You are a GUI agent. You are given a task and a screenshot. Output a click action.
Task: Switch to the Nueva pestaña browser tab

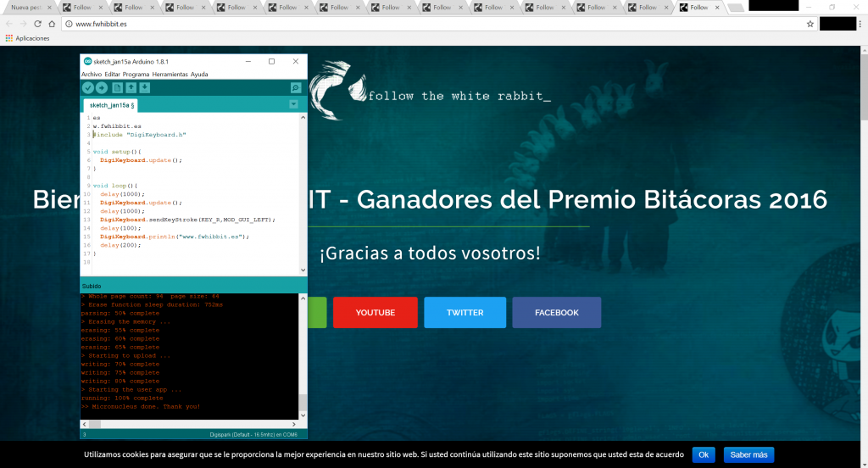coord(23,8)
